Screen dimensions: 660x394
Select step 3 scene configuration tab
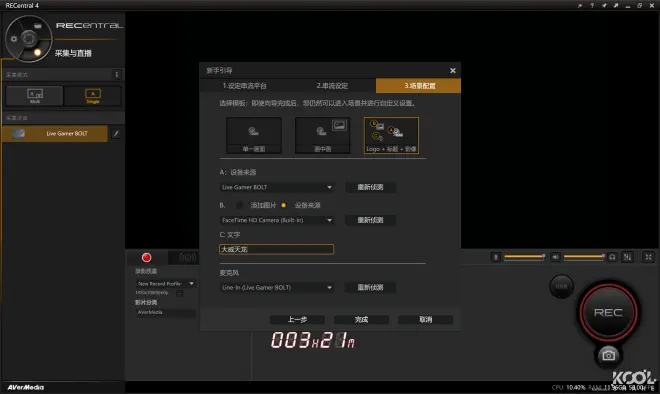(418, 85)
